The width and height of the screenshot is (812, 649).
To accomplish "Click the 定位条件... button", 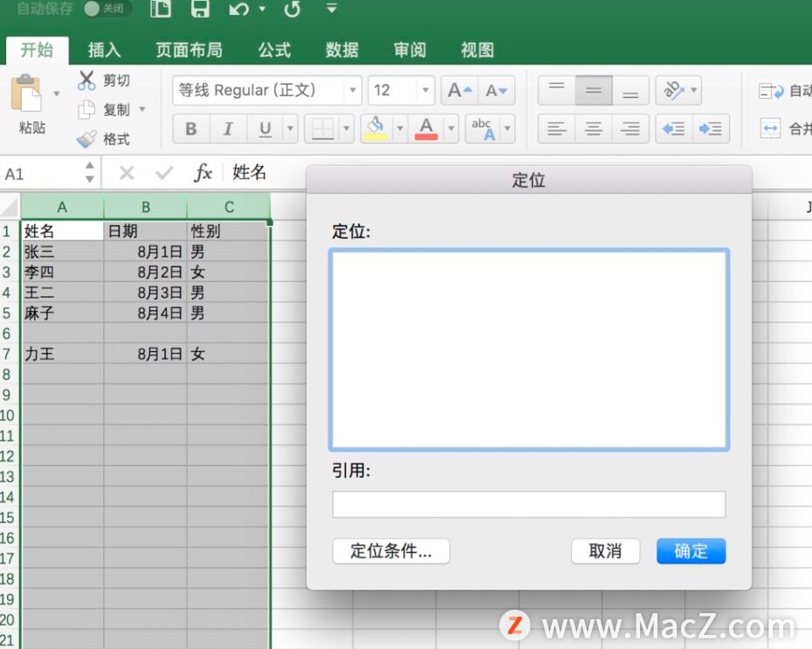I will pos(391,551).
